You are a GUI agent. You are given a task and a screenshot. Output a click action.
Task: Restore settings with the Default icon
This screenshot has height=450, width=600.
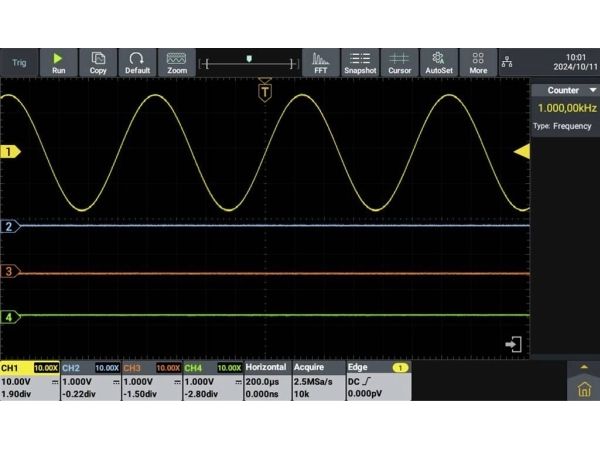pyautogui.click(x=137, y=63)
